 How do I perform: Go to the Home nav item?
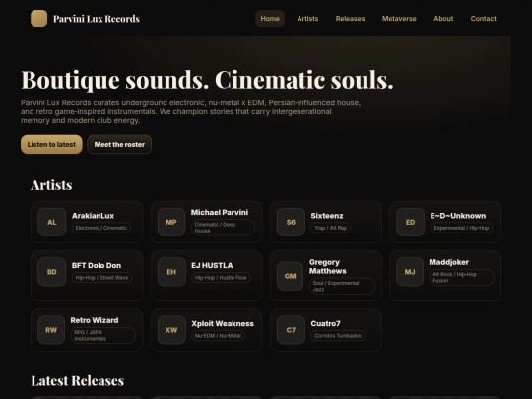tap(270, 19)
